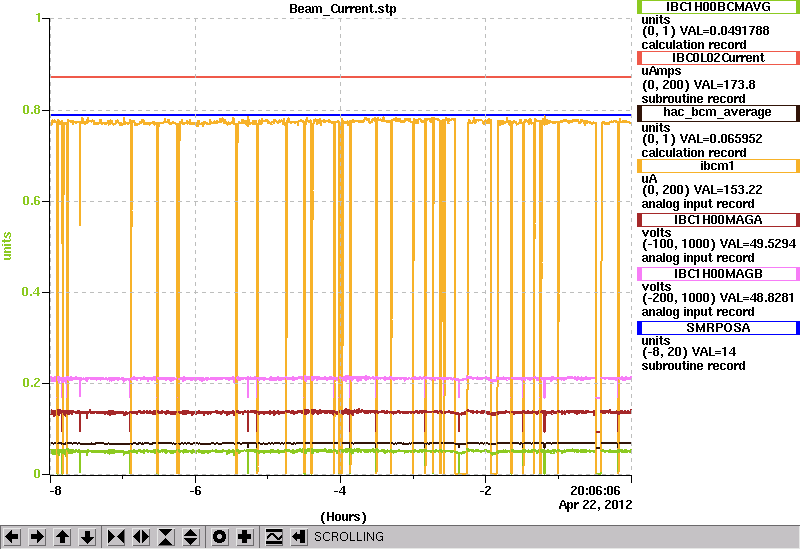Click 'calculation record' under IBC1H00BCMAVG
Image resolution: width=800 pixels, height=549 pixels.
tap(694, 45)
